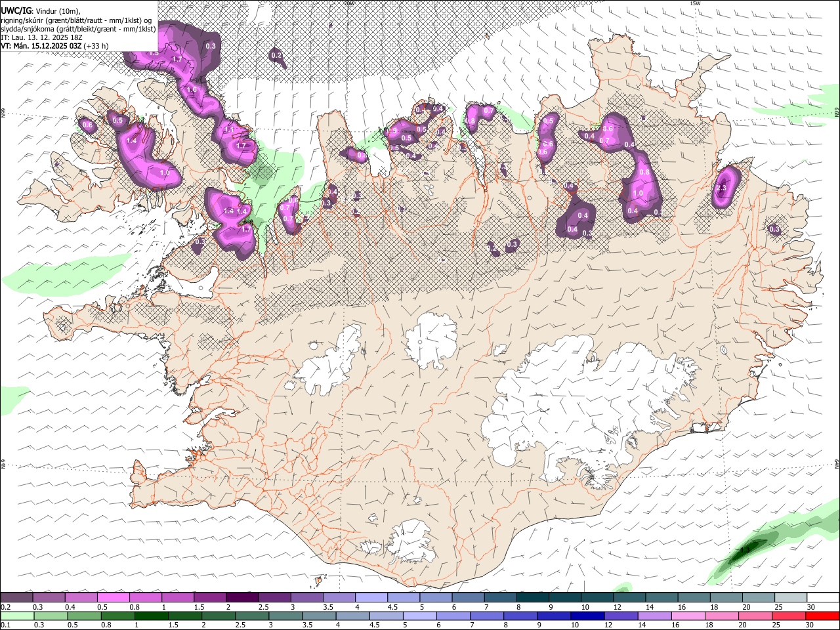Click the 1.1 snowfall value on the map
The image size is (840, 630).
[x=230, y=130]
